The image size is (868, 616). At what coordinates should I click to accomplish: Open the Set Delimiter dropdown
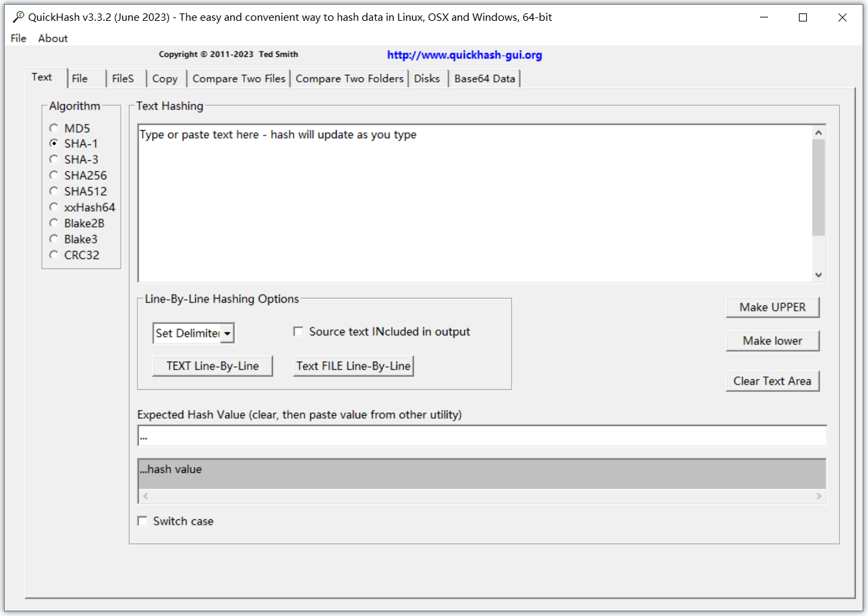227,333
